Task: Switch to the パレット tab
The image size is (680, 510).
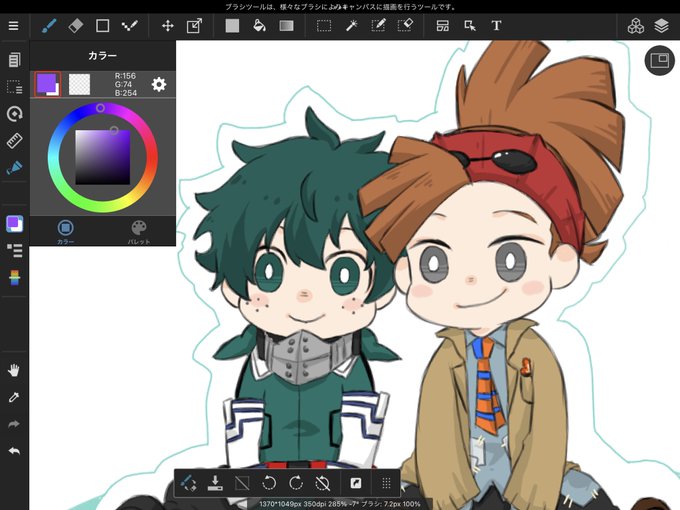Action: (139, 232)
